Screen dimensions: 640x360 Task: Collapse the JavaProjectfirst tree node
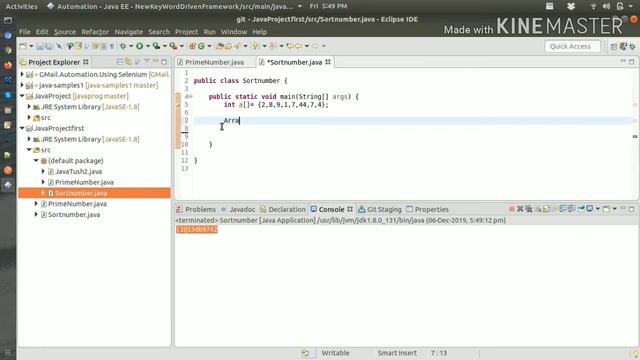pos(22,128)
